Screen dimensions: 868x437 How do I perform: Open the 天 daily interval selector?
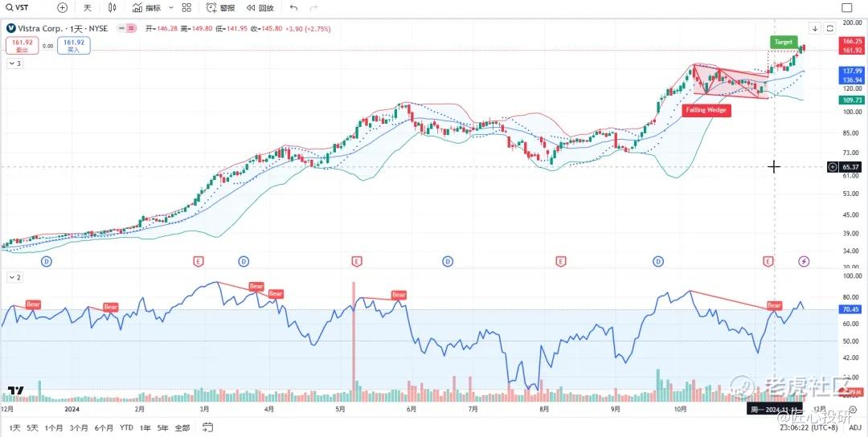[88, 8]
